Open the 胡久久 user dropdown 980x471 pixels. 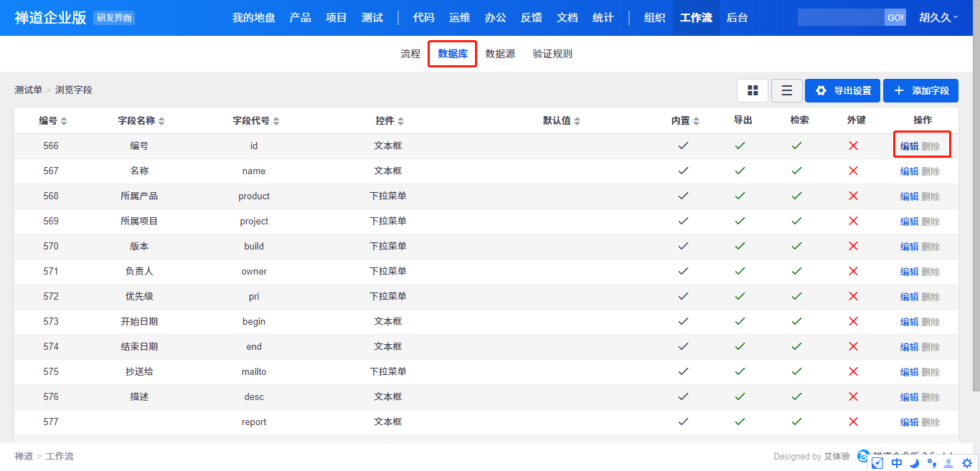[x=938, y=18]
